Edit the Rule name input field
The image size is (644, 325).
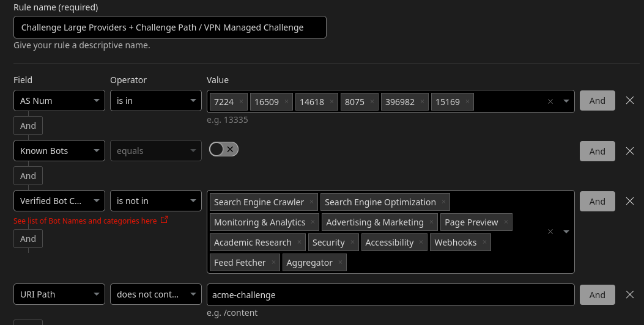170,27
